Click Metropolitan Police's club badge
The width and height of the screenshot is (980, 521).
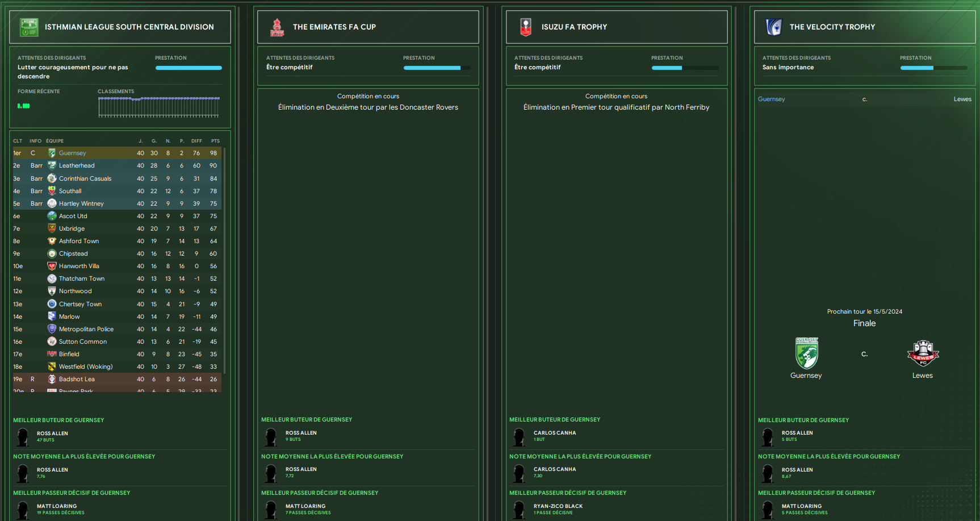(52, 329)
